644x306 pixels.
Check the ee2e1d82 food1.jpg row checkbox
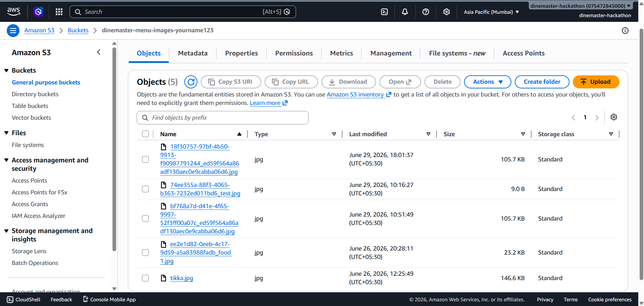(145, 253)
